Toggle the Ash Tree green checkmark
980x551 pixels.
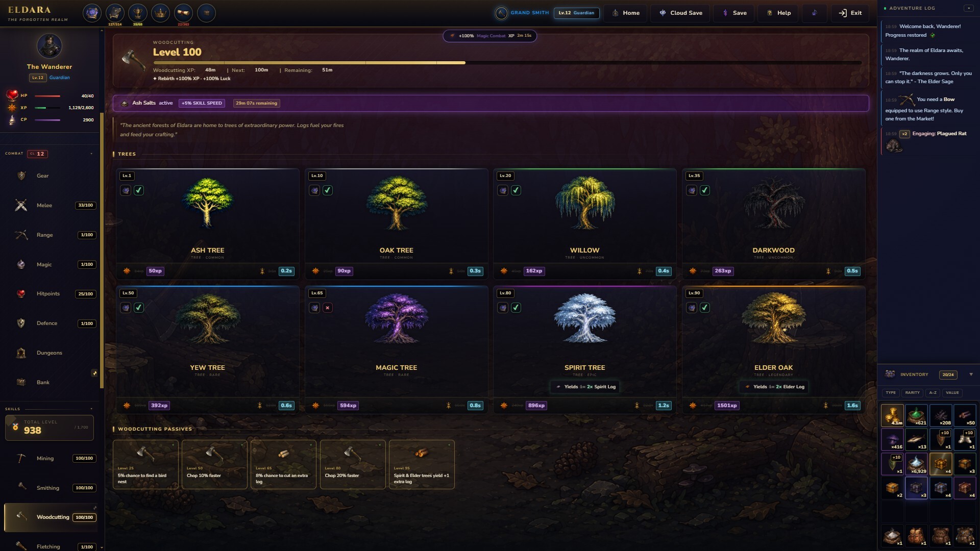(139, 190)
